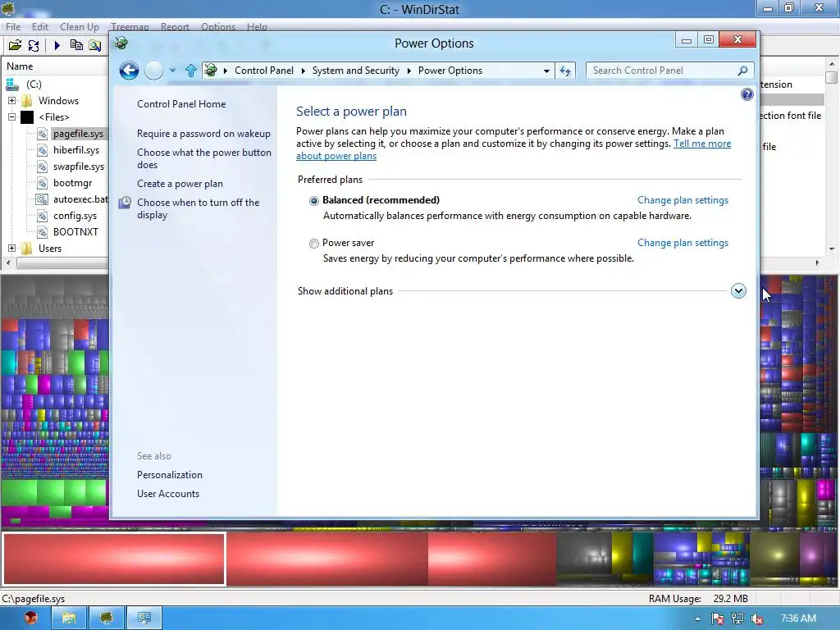This screenshot has height=630, width=840.
Task: Click the blue play arrow toolbar icon in WinDirStat
Action: pos(57,46)
